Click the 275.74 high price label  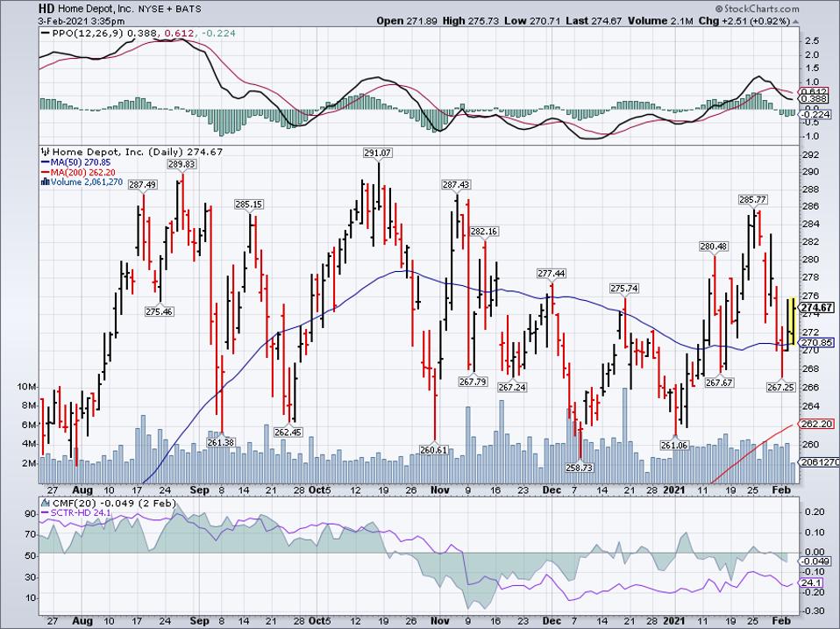624,289
